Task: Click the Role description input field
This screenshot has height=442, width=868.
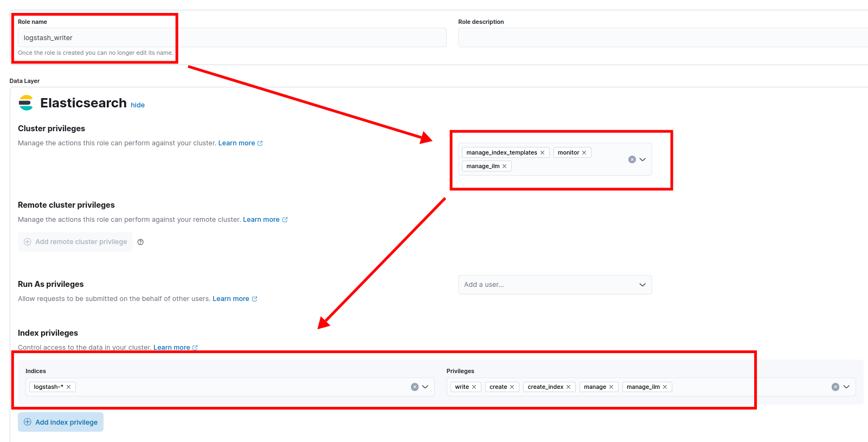Action: [x=663, y=37]
